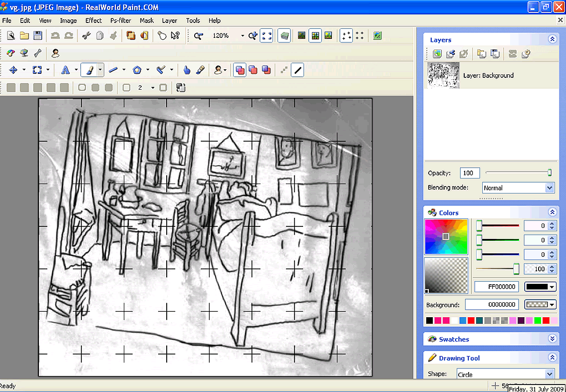
Task: Click the layer effects gear icon
Action: (526, 54)
